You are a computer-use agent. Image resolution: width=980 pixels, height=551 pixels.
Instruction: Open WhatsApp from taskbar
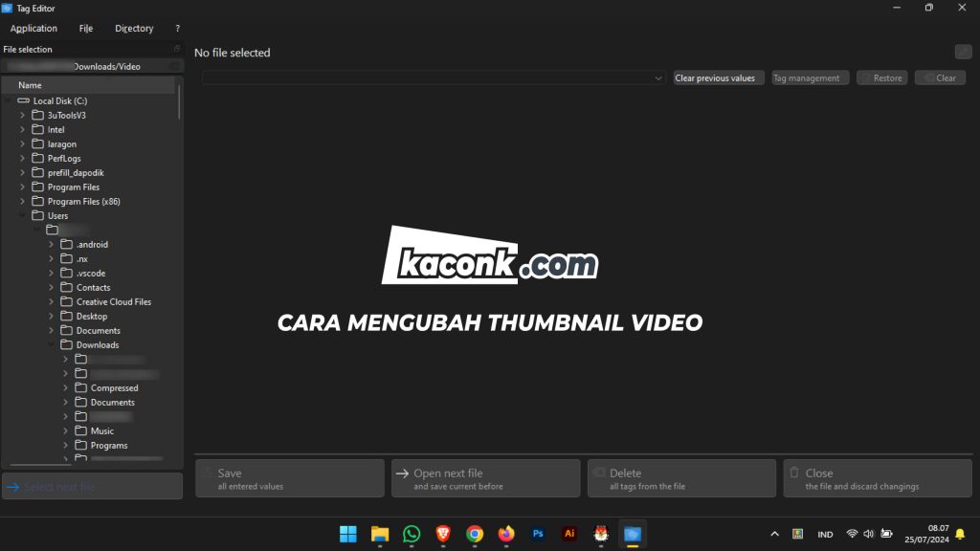pos(412,534)
